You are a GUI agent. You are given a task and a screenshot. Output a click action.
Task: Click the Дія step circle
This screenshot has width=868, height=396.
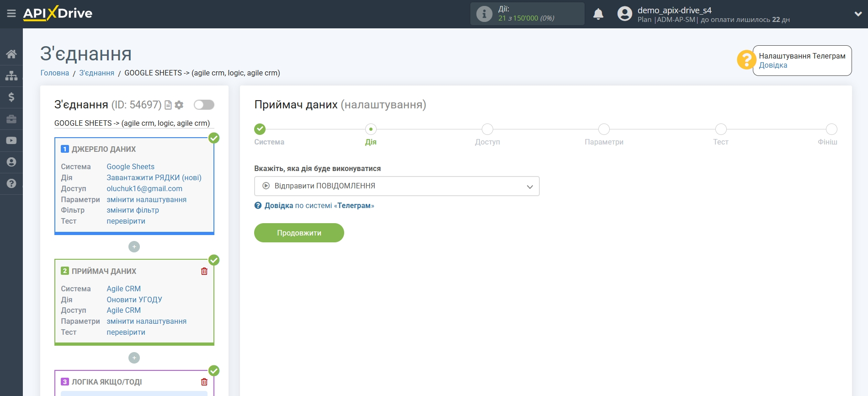coord(371,129)
